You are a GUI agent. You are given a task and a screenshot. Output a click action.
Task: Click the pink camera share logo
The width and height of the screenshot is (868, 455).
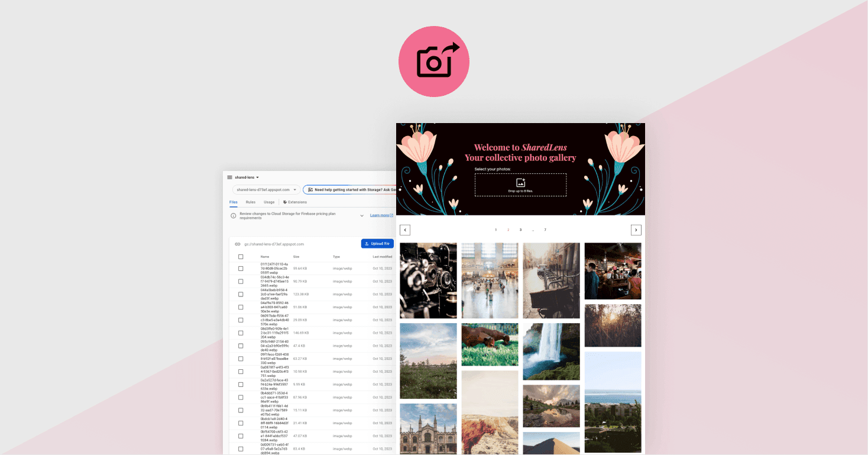point(433,62)
